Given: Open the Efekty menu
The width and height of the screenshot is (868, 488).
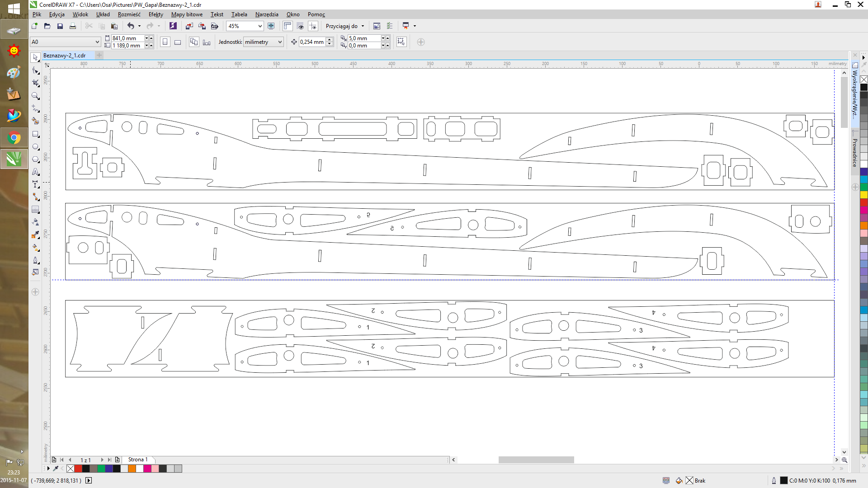Looking at the screenshot, I should pyautogui.click(x=156, y=14).
